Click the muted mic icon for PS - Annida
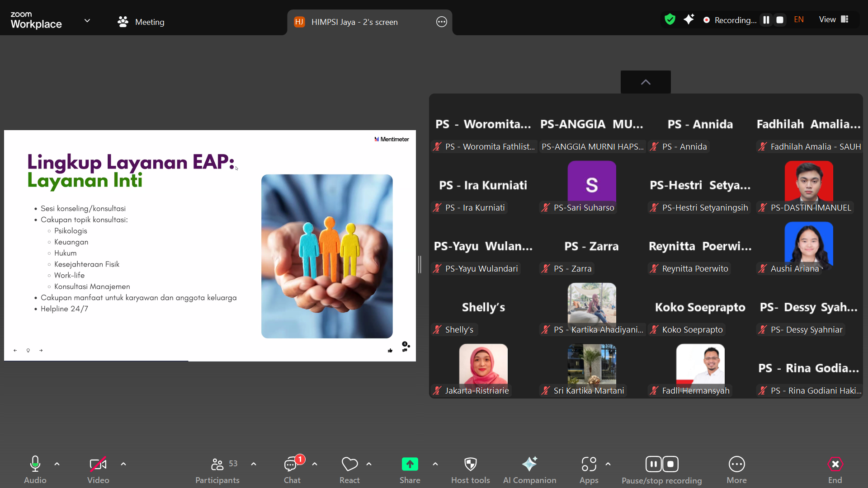This screenshot has height=488, width=868. 654,146
